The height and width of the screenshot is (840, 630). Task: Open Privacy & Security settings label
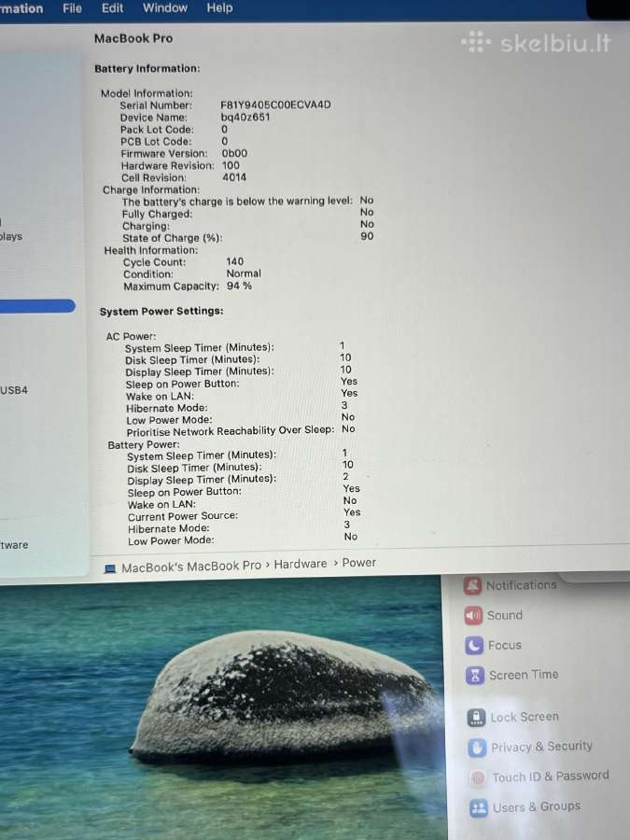pos(542,747)
